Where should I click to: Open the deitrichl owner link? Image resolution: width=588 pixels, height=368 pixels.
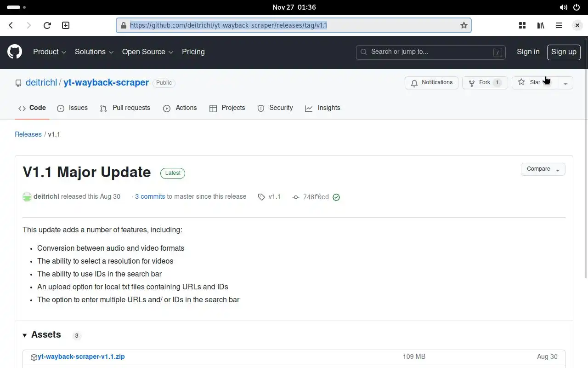(x=41, y=83)
